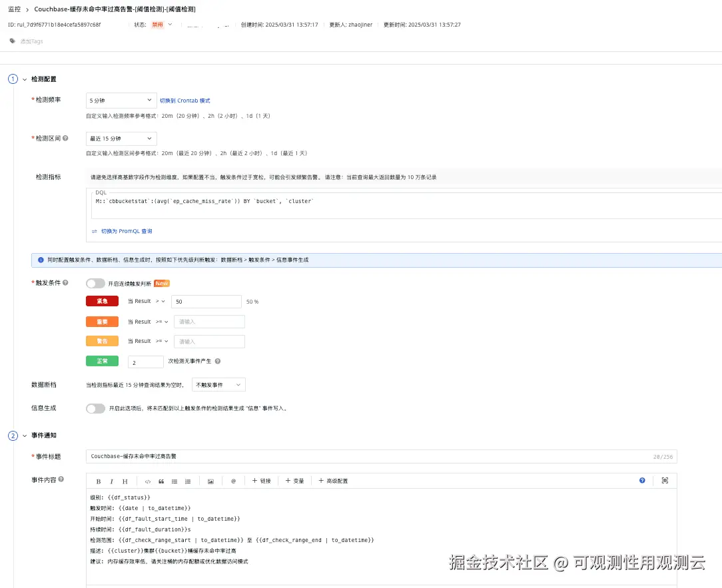Viewport: 722px width, 588px height.
Task: Click 切换到 Crontab 模式 link
Action: click(x=184, y=101)
